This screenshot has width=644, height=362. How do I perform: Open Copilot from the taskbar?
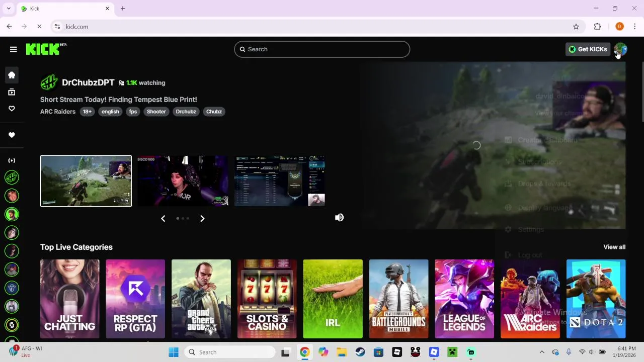tap(323, 352)
